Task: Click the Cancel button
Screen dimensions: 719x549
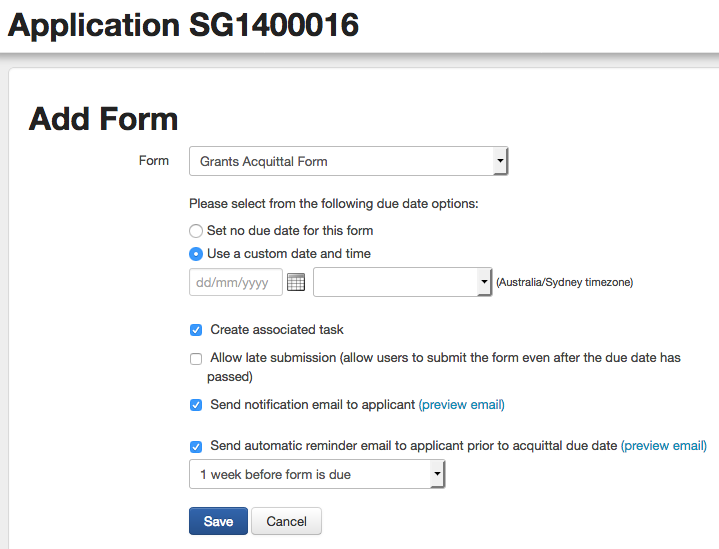Action: pyautogui.click(x=286, y=521)
